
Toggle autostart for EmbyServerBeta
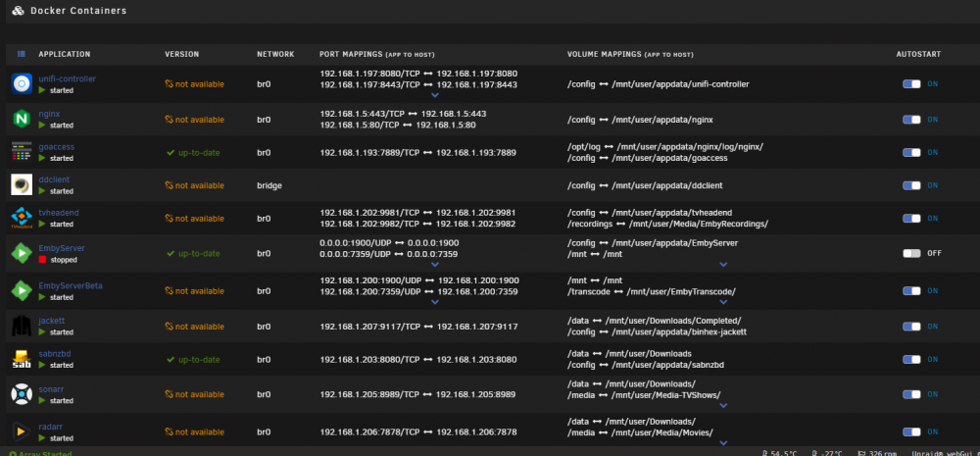tap(911, 291)
